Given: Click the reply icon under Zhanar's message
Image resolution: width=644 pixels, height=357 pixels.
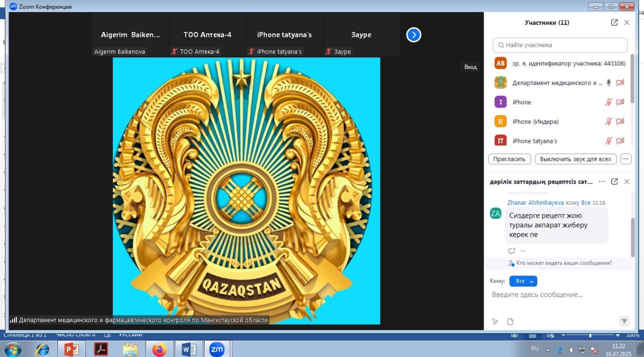Looking at the screenshot, I should point(511,251).
